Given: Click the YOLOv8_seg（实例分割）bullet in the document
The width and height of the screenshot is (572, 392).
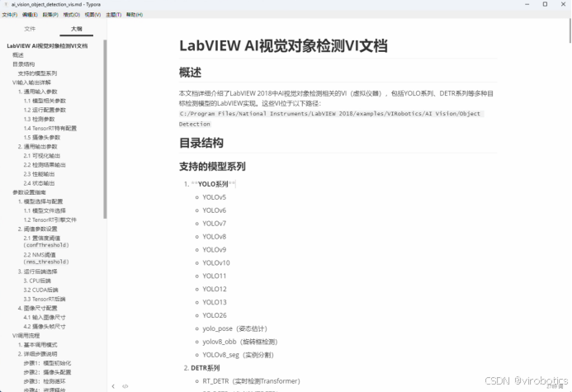Looking at the screenshot, I should [x=239, y=355].
